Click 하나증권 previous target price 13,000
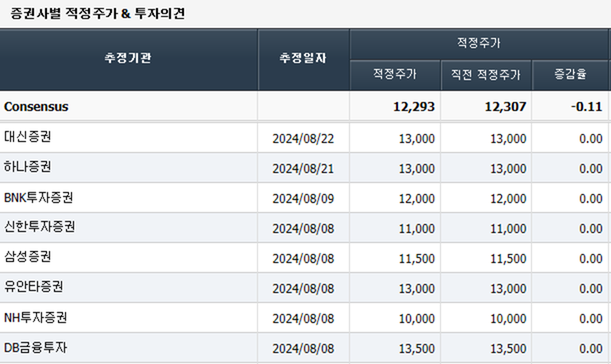The height and width of the screenshot is (364, 611). [508, 169]
